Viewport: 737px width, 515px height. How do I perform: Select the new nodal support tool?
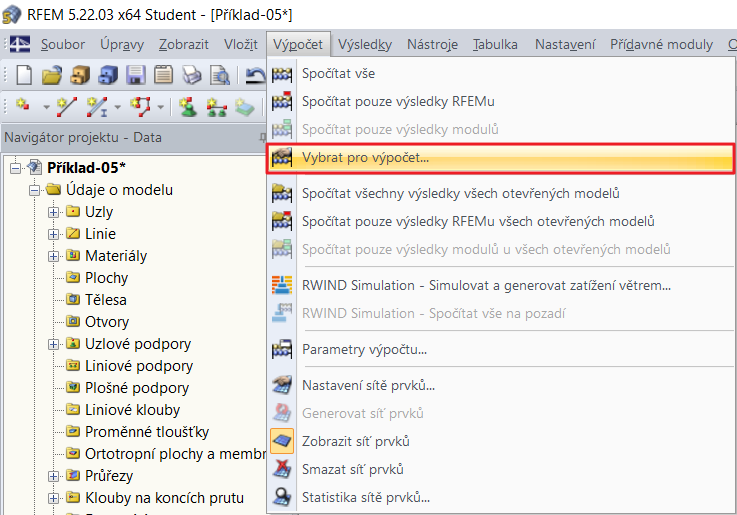(x=186, y=105)
